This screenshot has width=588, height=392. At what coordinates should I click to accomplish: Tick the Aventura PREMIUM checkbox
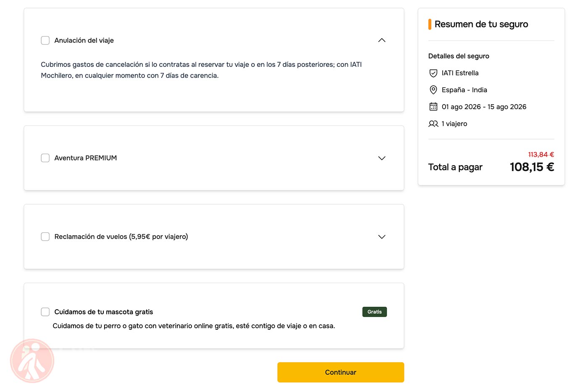45,158
